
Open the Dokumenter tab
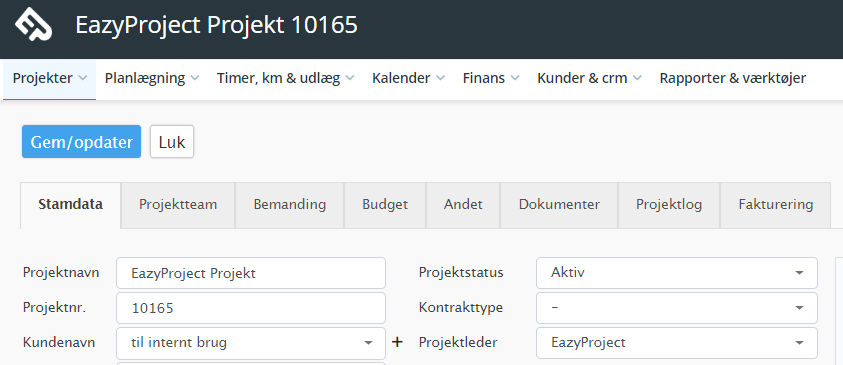click(559, 205)
